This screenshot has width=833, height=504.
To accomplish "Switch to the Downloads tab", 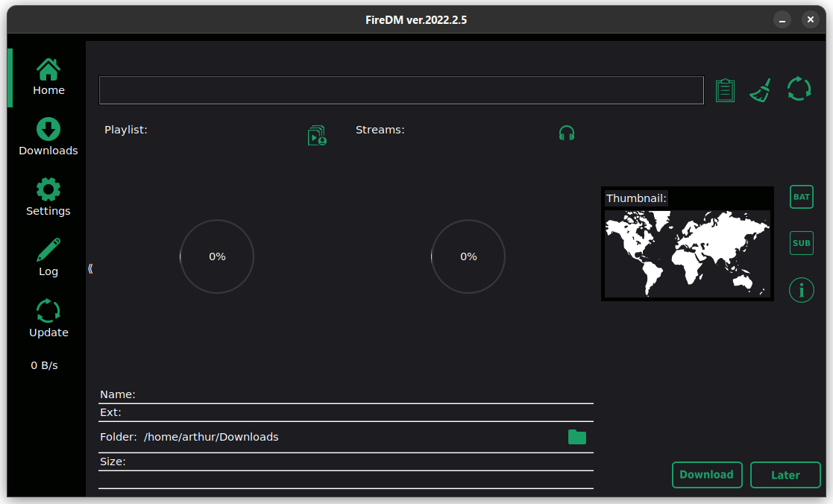I will (48, 137).
